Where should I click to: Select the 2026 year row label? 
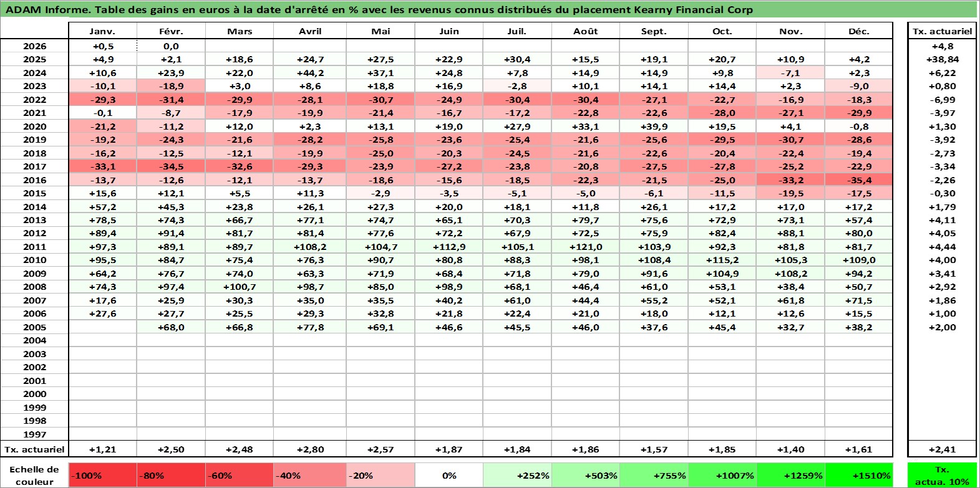(34, 46)
